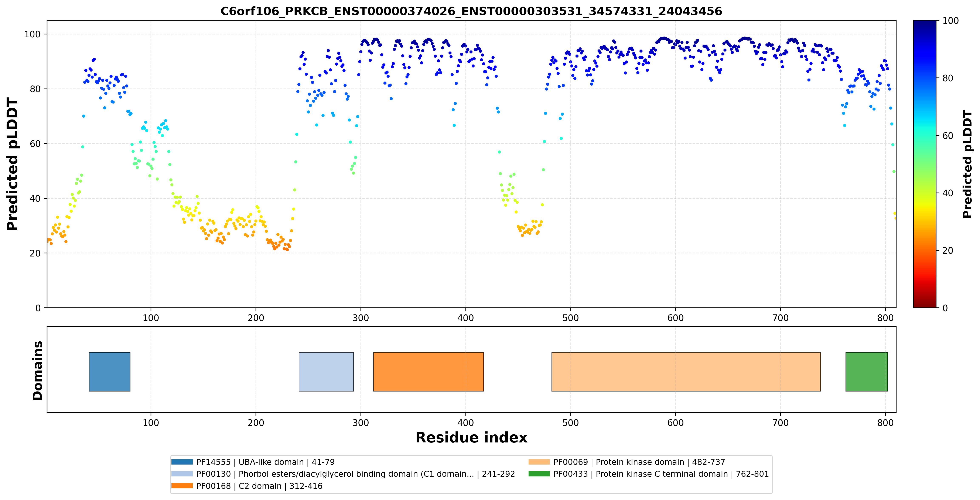Image resolution: width=980 pixels, height=500 pixels.
Task: Click the PF00130 light blue legend swatch
Action: pos(182,474)
